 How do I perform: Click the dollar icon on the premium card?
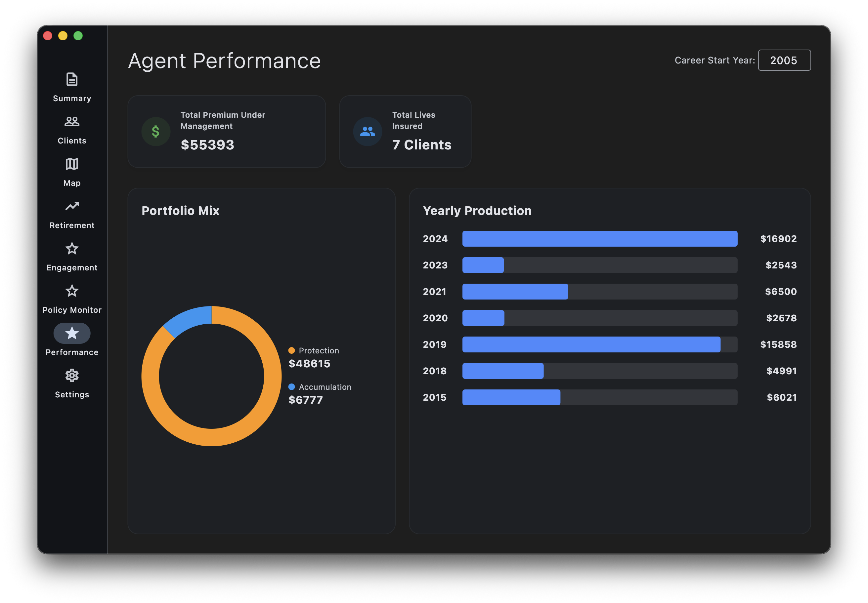(155, 132)
